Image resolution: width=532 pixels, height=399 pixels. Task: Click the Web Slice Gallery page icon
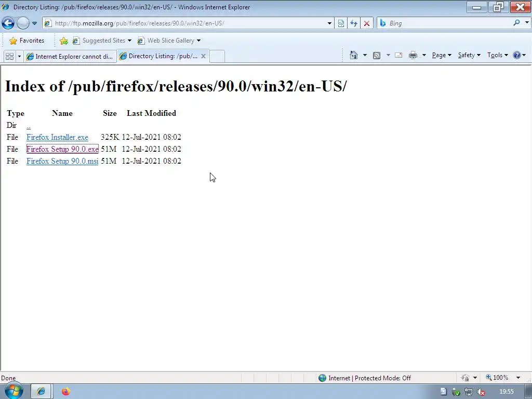[x=141, y=41]
